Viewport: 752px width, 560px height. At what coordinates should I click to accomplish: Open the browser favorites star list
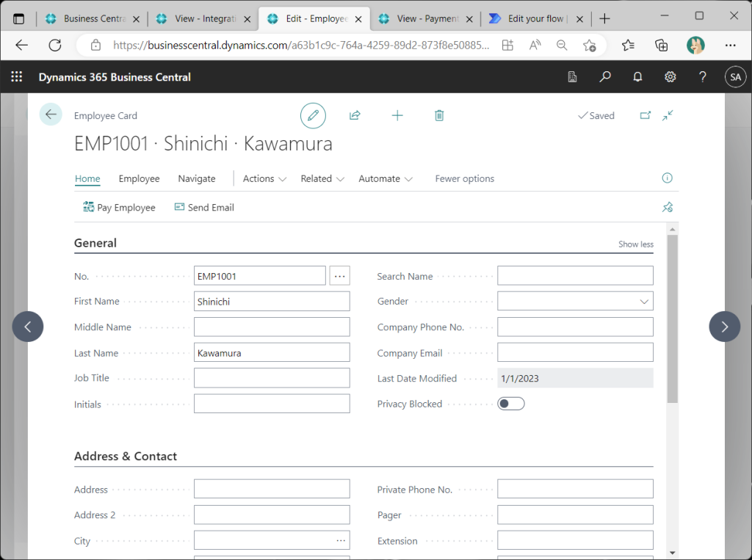(x=628, y=45)
